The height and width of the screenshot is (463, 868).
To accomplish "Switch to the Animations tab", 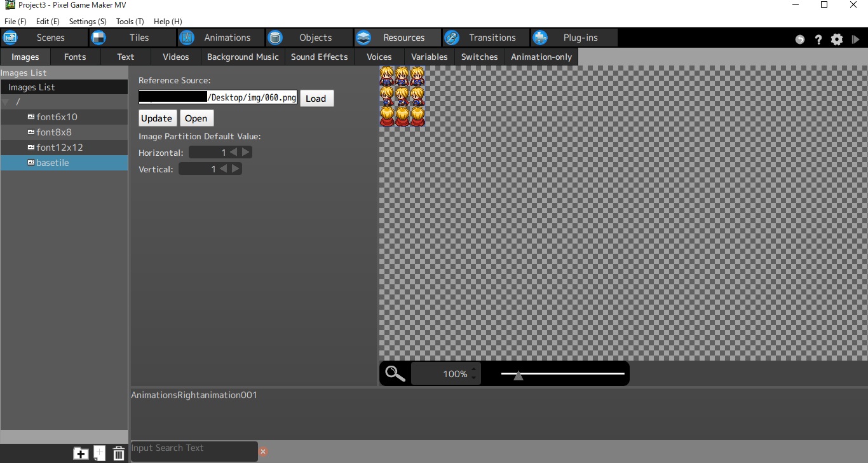I will [220, 38].
